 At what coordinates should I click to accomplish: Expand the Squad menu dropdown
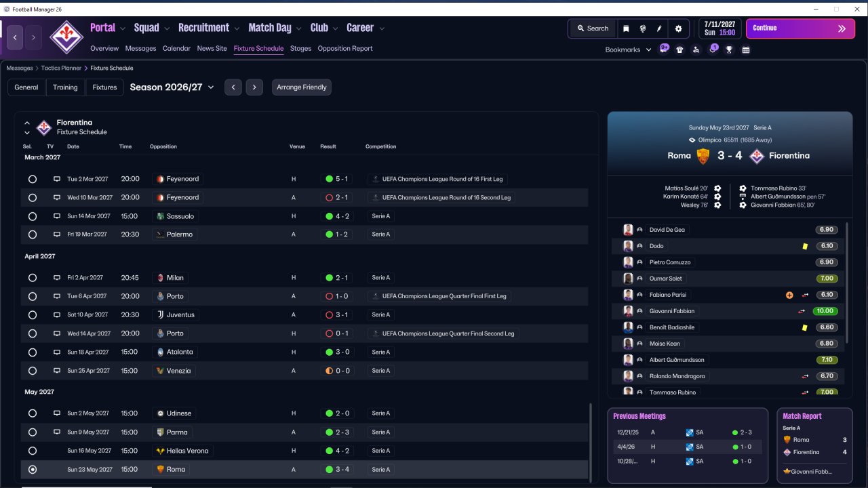point(167,28)
